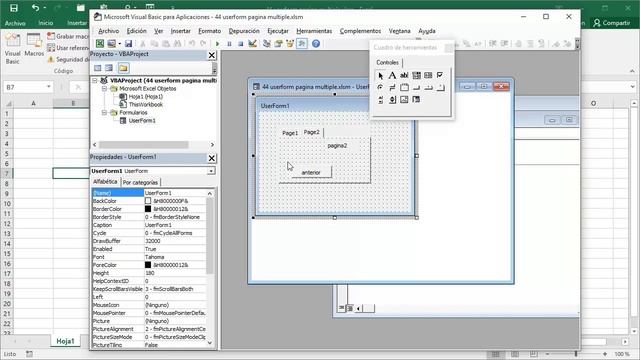The image size is (640, 360).
Task: Toggle the Toolbox button in the toolbar
Action: click(x=302, y=43)
